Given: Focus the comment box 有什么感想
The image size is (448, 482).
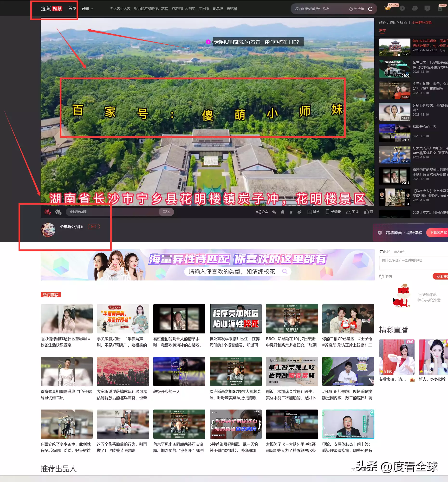Looking at the screenshot, I should [x=413, y=263].
